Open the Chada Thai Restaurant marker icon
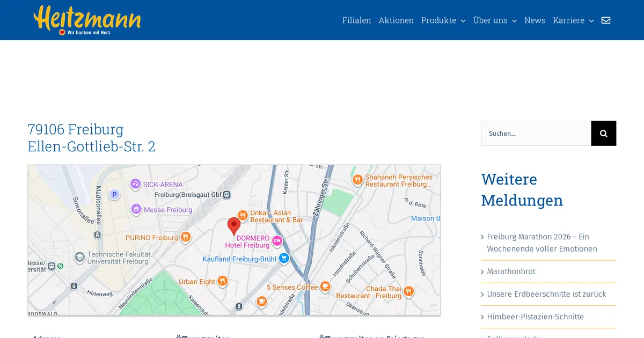 [409, 291]
